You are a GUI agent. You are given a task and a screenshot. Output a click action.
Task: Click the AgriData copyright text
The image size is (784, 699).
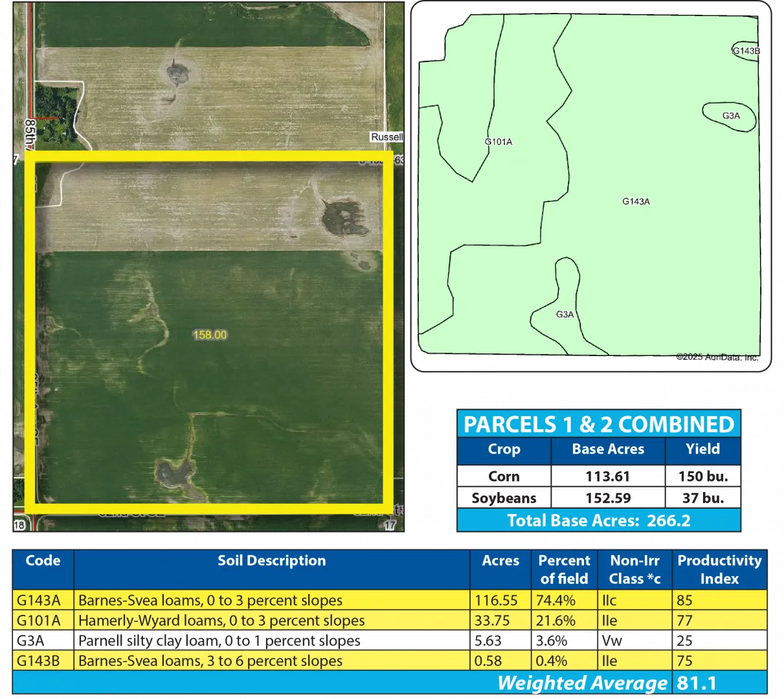coord(717,357)
